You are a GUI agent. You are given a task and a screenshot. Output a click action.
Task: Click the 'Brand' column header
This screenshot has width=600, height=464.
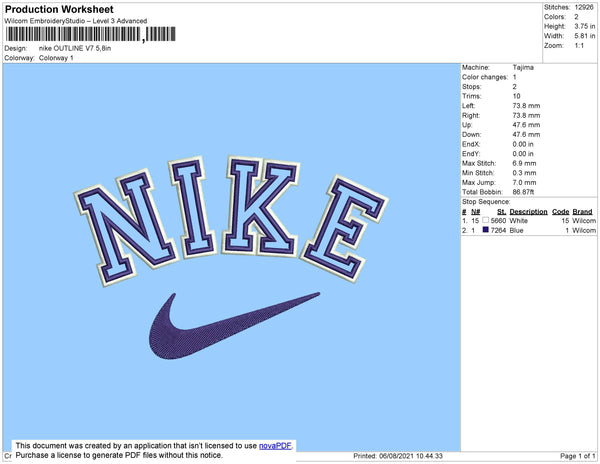[582, 212]
